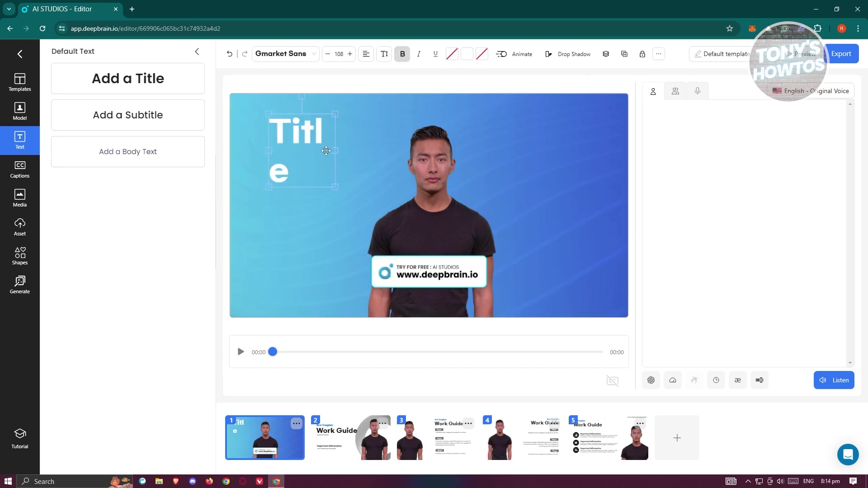Switch to the single avatar tab

click(x=653, y=91)
